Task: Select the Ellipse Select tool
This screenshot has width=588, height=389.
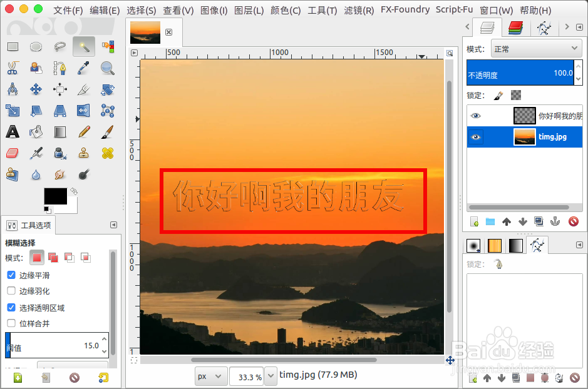Action: [x=36, y=47]
